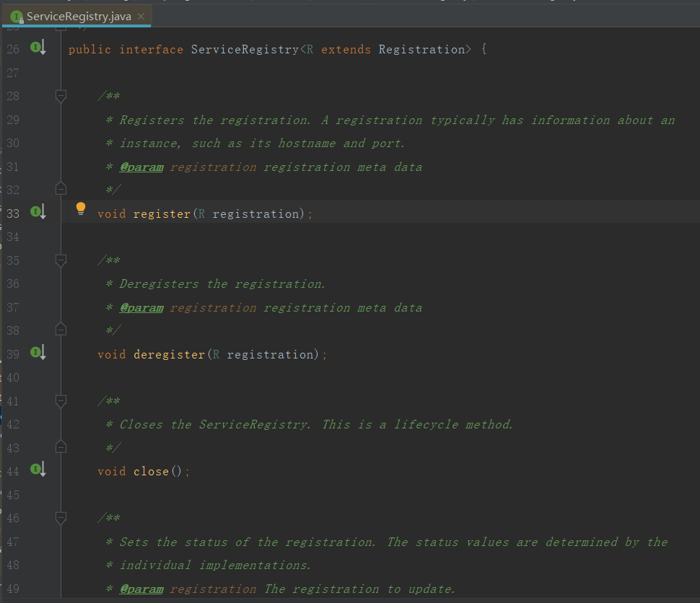The height and width of the screenshot is (603, 700).
Task: Collapse the Javadoc above the register method
Action: [61, 95]
